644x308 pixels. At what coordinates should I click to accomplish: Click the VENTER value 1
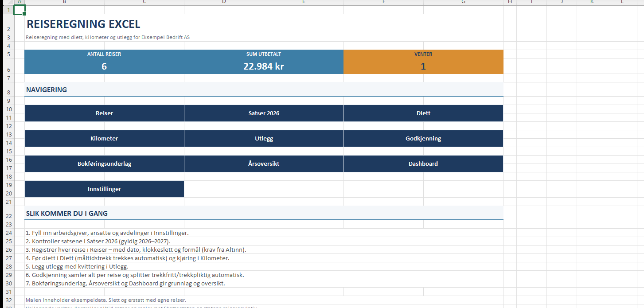423,66
